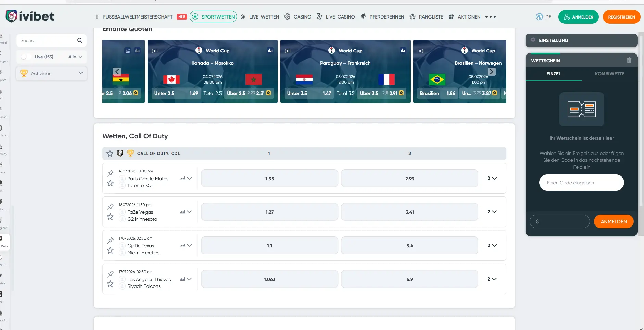Open the Casino menu item
The width and height of the screenshot is (644, 330).
(298, 17)
